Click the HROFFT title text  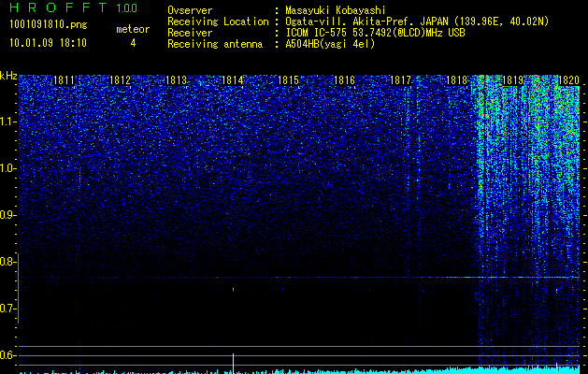(58, 7)
